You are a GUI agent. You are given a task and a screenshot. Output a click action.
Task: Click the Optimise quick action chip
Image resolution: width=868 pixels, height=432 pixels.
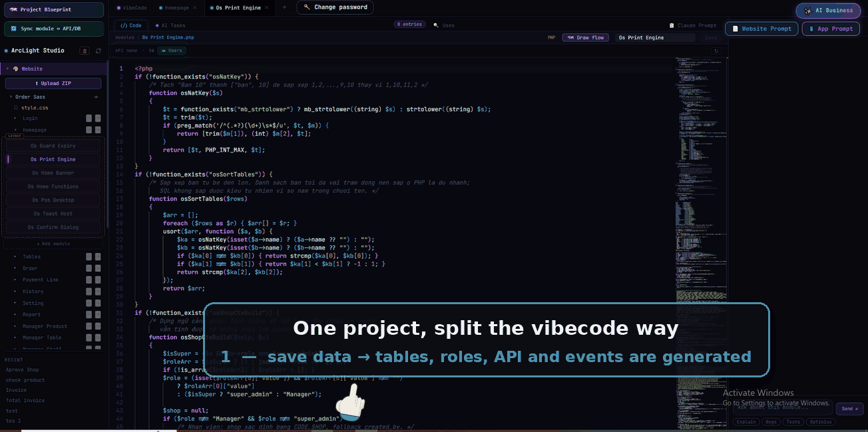coord(821,422)
